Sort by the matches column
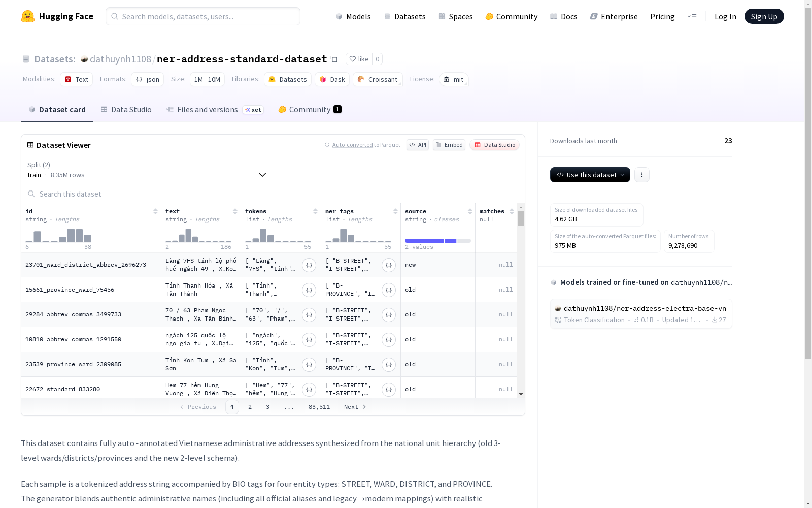 (512, 211)
